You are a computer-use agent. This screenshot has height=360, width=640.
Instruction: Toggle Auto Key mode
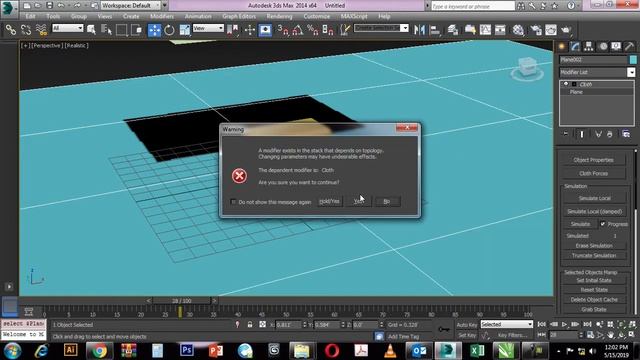click(467, 325)
